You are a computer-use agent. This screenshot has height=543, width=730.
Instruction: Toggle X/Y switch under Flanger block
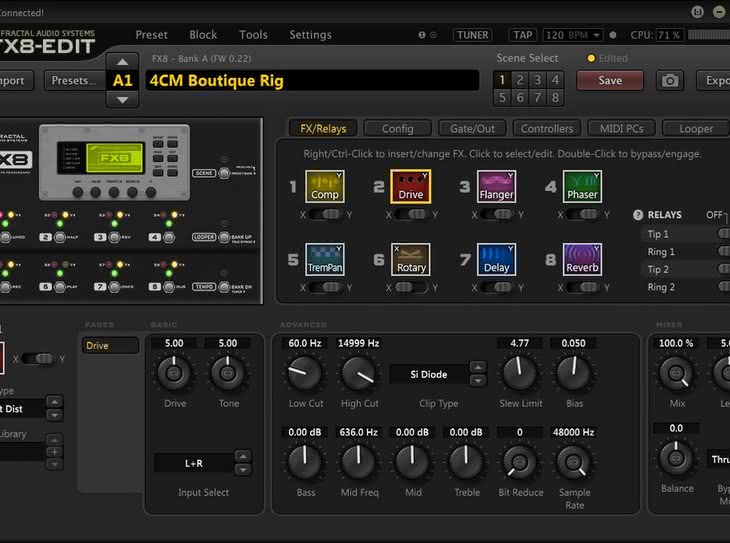click(x=497, y=214)
